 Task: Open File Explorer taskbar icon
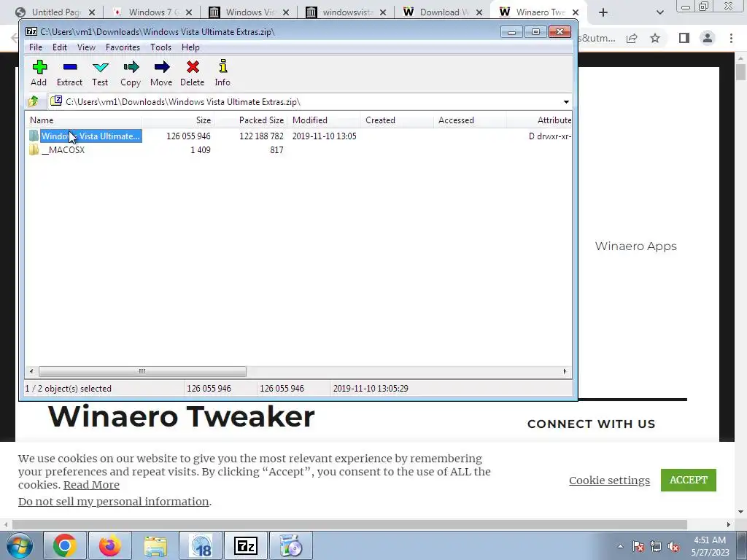(x=155, y=545)
